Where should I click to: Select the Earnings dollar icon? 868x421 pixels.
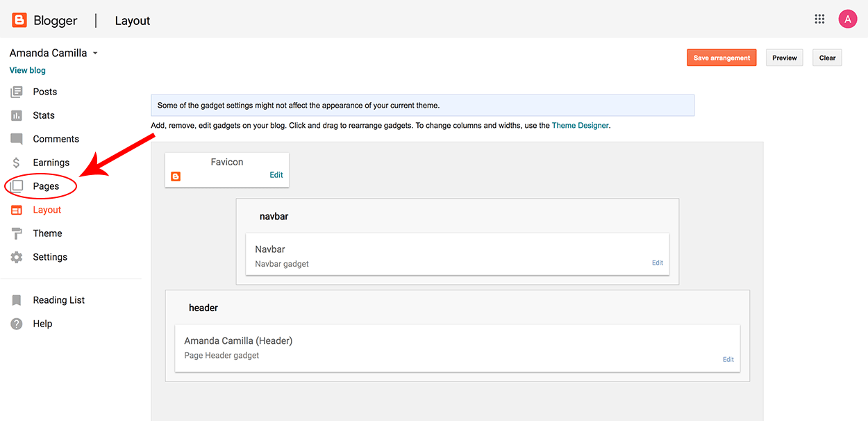click(17, 162)
